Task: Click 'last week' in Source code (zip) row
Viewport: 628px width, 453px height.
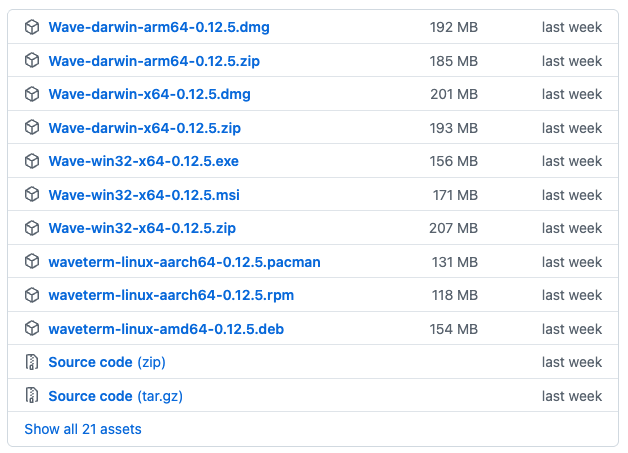Action: tap(572, 362)
